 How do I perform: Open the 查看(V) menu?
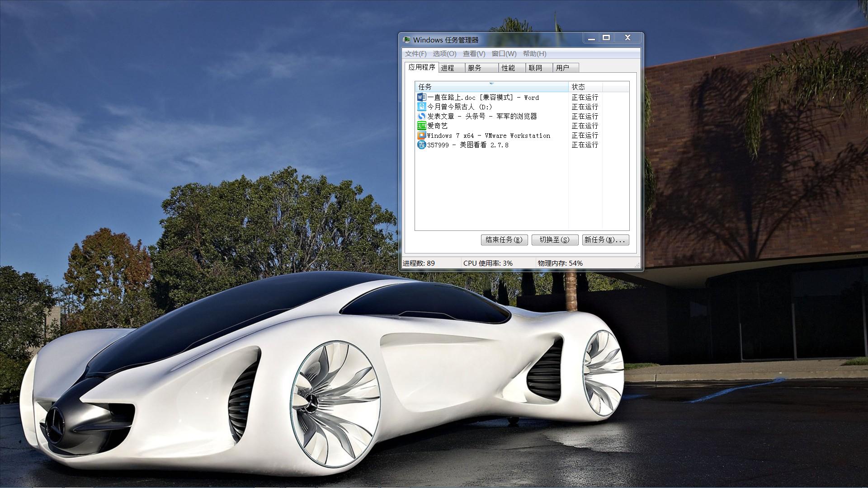point(474,54)
